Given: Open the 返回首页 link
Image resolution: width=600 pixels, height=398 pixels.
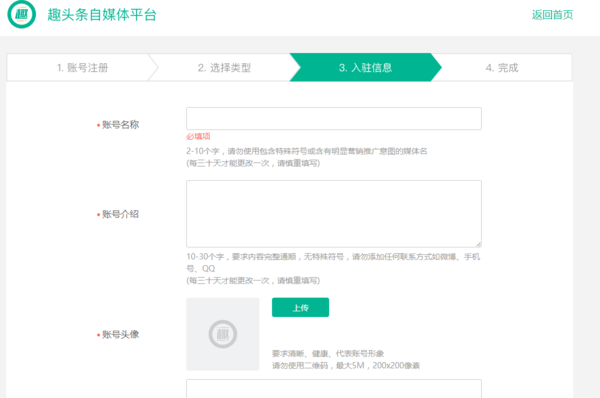Looking at the screenshot, I should tap(552, 15).
